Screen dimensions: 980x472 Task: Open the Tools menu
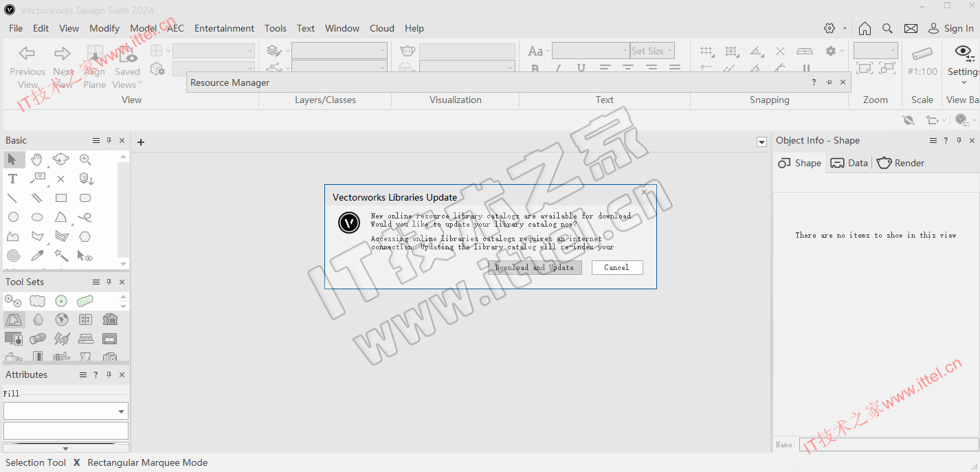click(x=276, y=28)
